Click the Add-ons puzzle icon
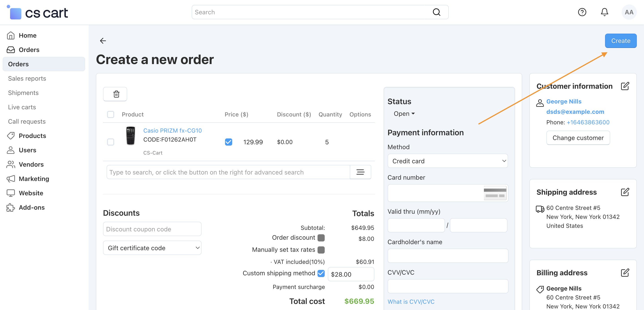The height and width of the screenshot is (310, 644). click(x=11, y=207)
